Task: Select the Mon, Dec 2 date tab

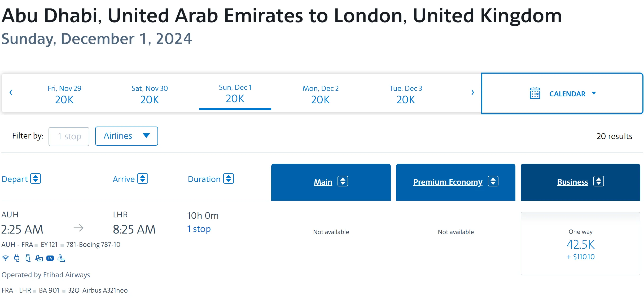Action: pyautogui.click(x=321, y=95)
